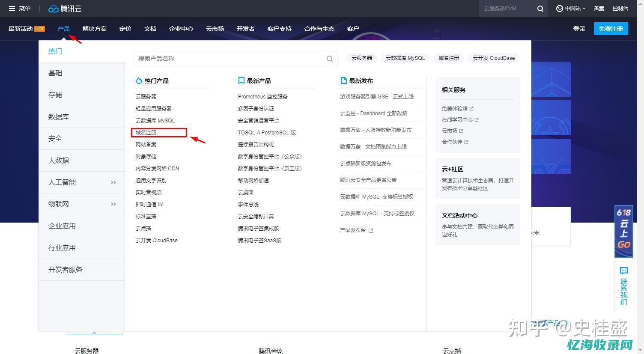
Task: Open the 618 云上Go promo badge
Action: tap(624, 232)
